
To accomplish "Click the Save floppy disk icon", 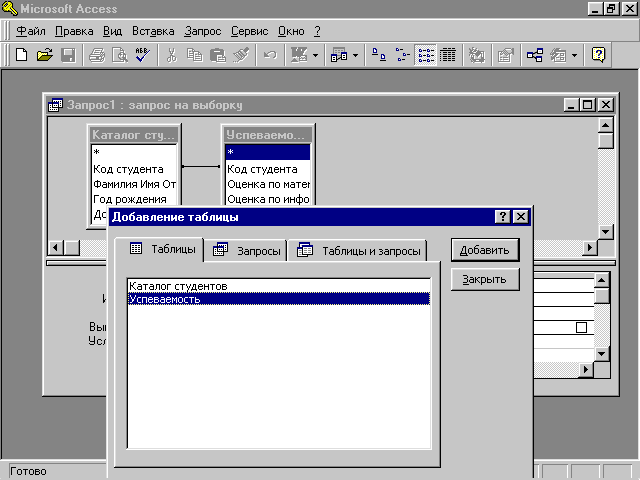I will coord(68,55).
